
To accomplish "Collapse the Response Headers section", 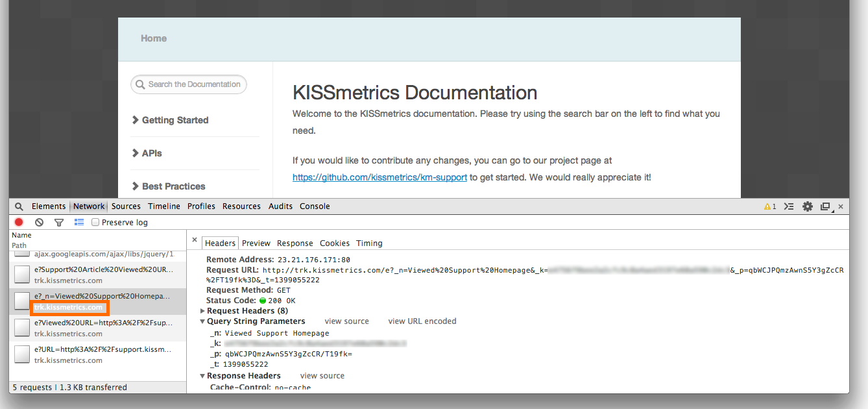I will click(x=202, y=376).
